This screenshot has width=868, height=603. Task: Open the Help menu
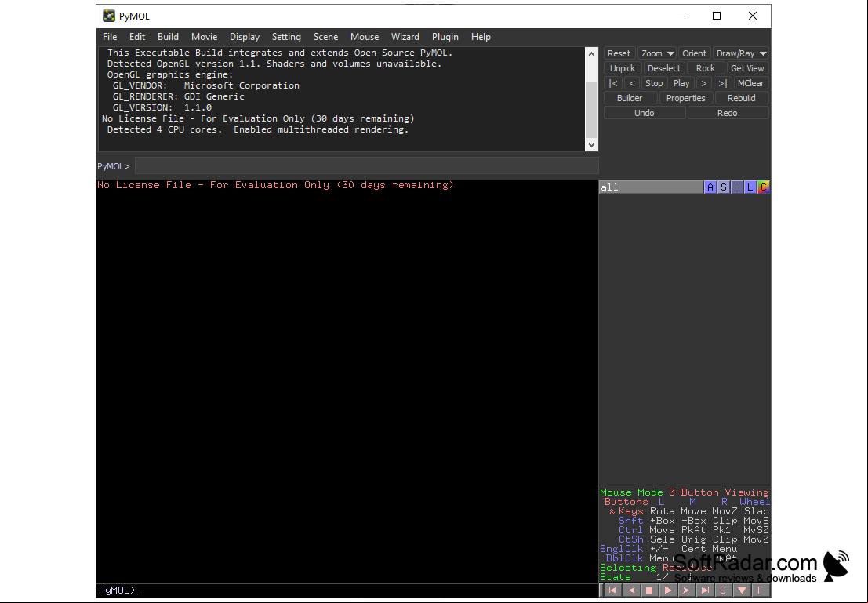point(481,37)
